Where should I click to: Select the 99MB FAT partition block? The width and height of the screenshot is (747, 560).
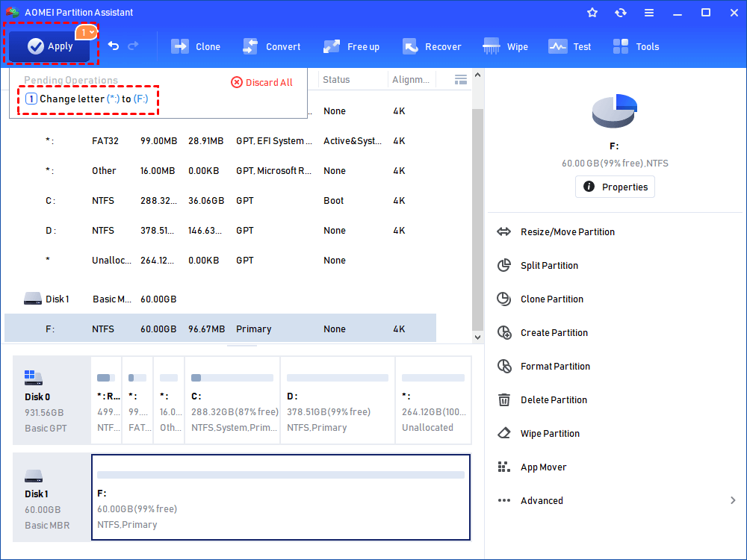click(137, 400)
